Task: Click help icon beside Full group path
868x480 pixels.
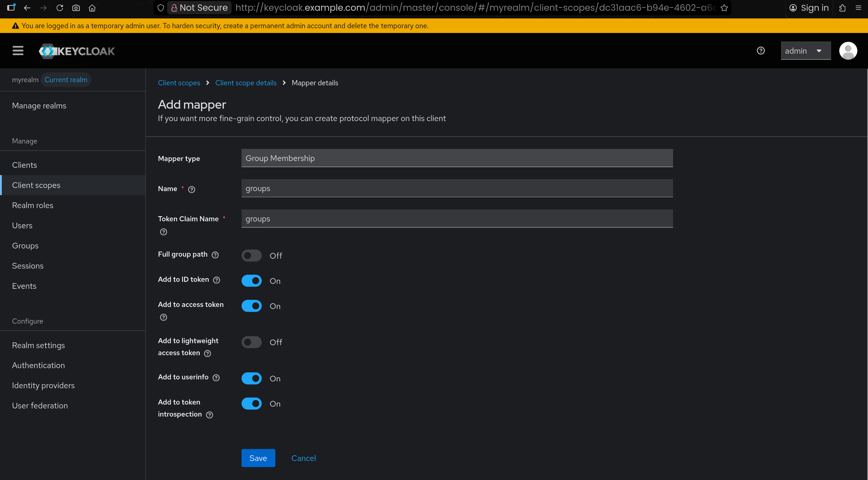Action: tap(215, 255)
